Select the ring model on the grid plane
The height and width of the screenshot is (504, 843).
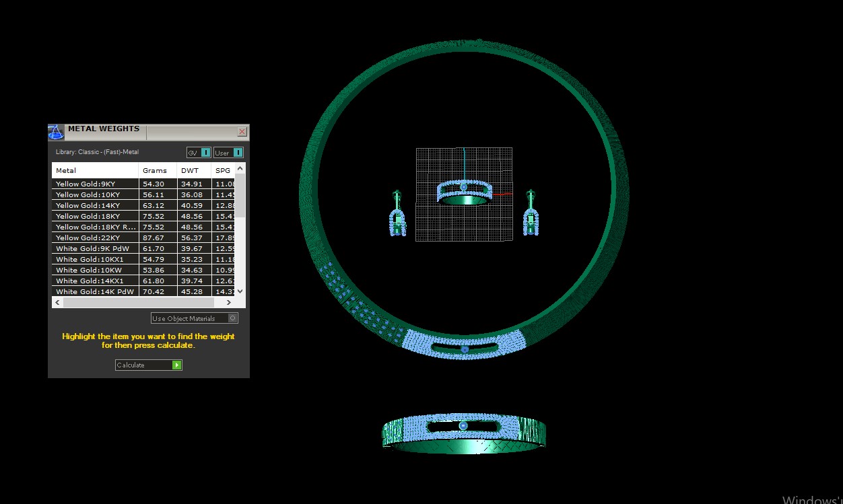click(x=464, y=192)
